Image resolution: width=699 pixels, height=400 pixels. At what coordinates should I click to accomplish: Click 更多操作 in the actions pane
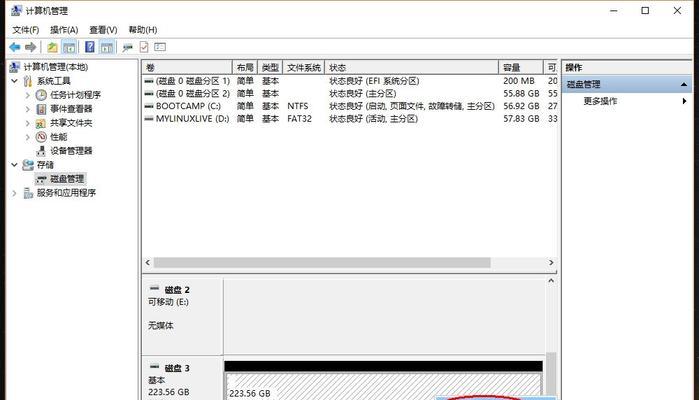click(600, 101)
